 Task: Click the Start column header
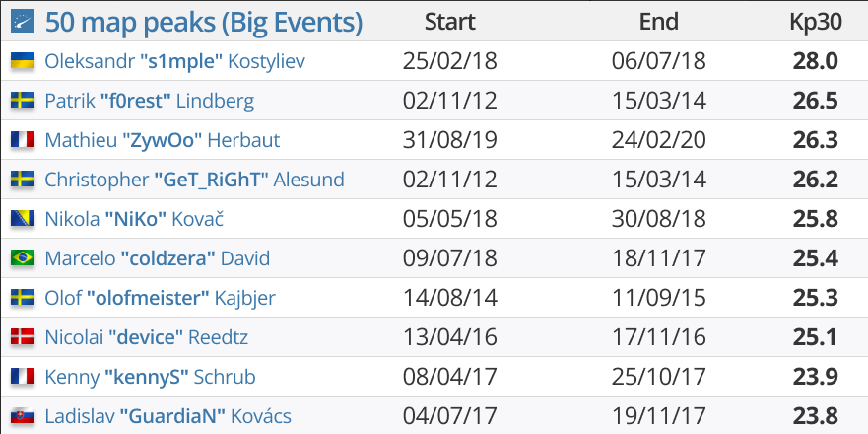pos(449,22)
